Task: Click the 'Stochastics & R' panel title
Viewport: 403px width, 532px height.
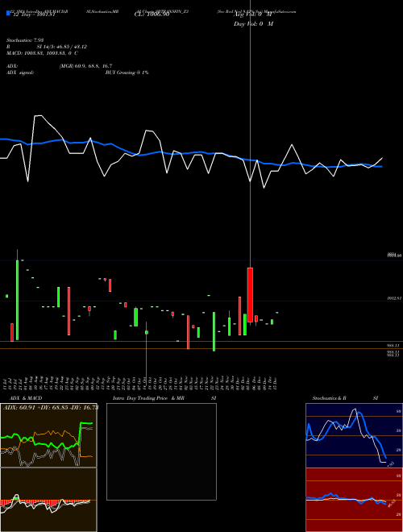Action: [330, 398]
